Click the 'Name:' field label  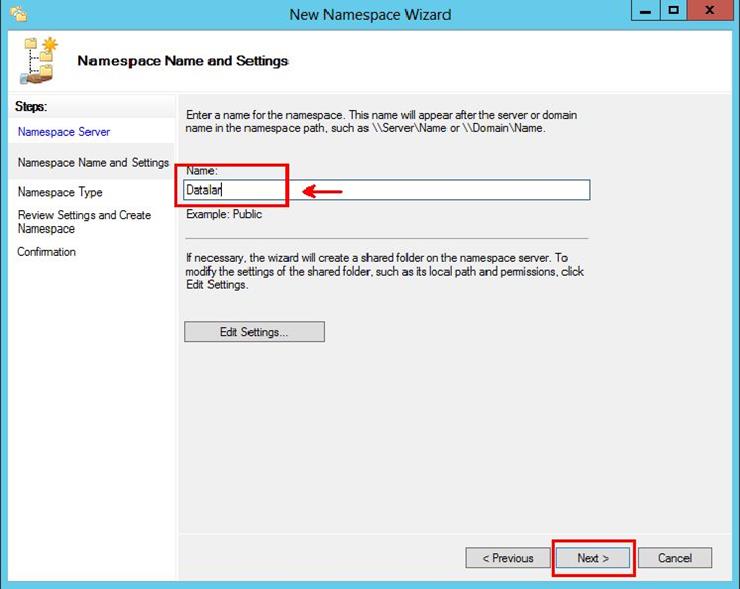click(201, 171)
